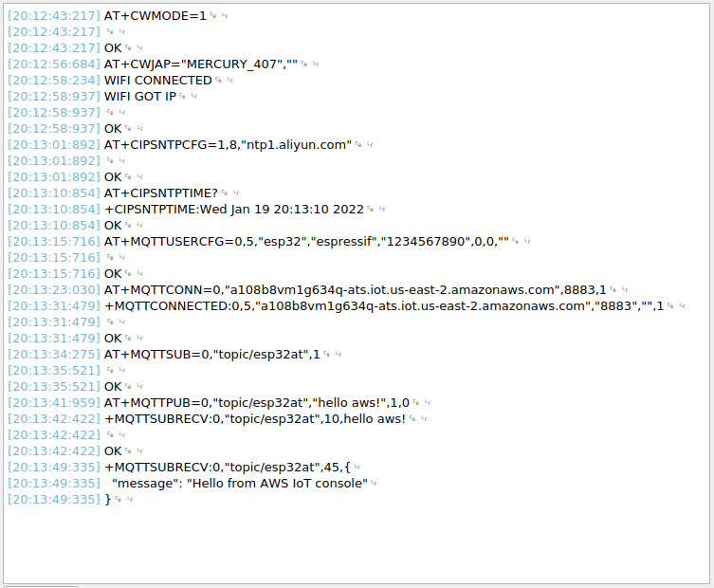
Task: Click the closing brace on last log line
Action: 107,500
